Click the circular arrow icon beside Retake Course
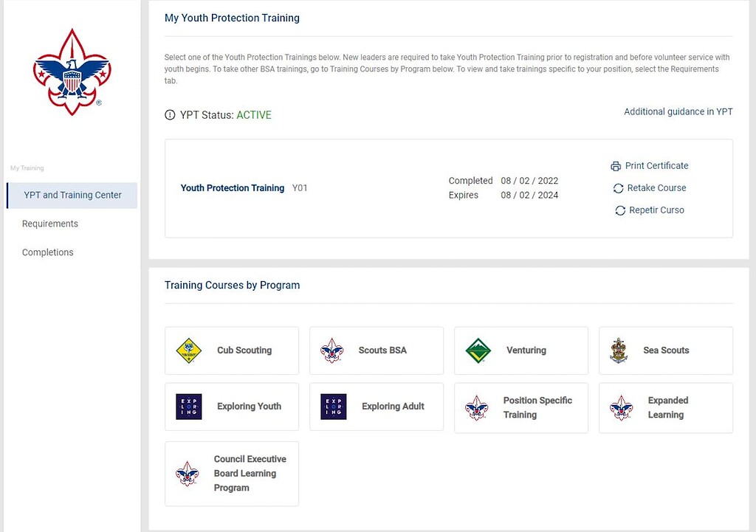The height and width of the screenshot is (532, 756). coord(618,188)
